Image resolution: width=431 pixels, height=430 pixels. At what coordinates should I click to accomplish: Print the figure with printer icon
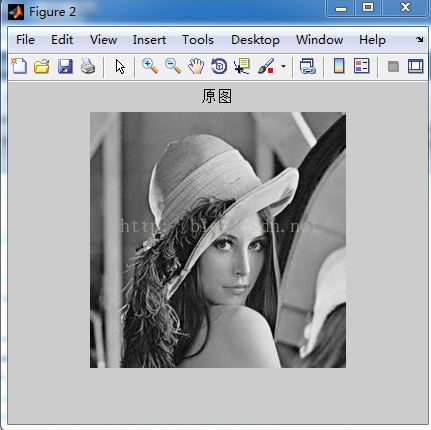[x=88, y=66]
